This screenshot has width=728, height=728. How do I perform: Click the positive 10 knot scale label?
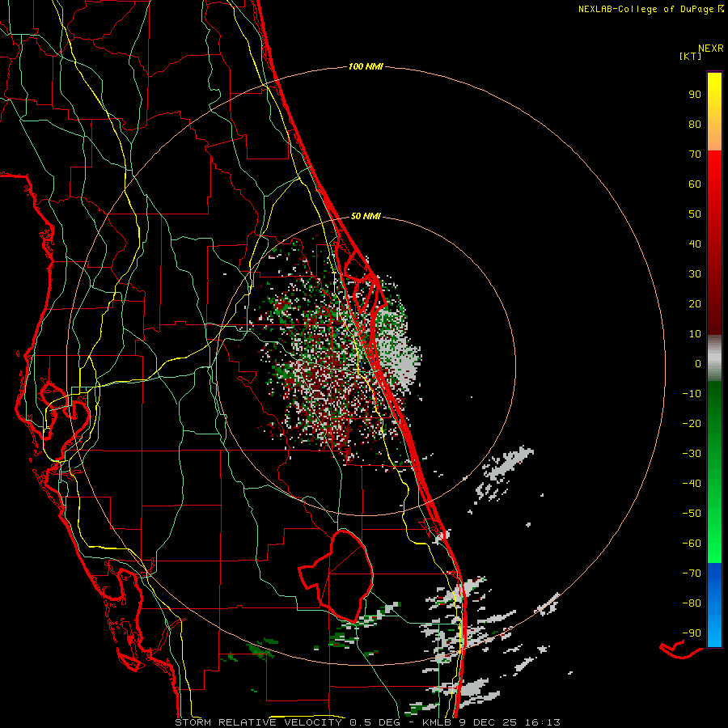(x=695, y=334)
